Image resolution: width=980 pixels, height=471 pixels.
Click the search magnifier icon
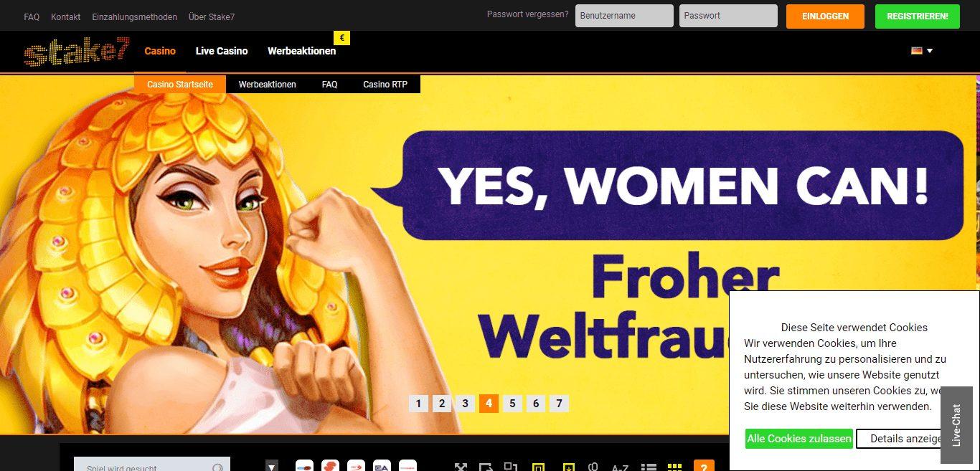point(217,468)
